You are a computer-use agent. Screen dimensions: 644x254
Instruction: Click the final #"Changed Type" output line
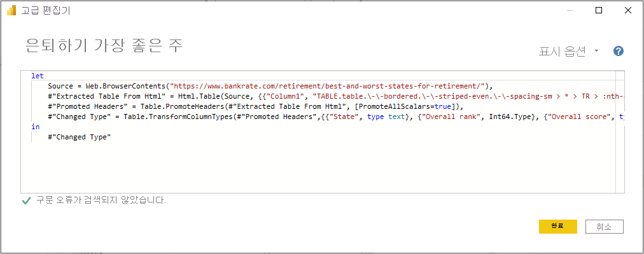[80, 138]
